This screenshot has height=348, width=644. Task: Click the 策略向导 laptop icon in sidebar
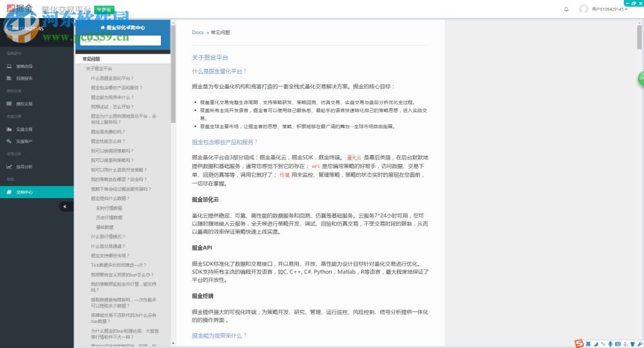[9, 66]
